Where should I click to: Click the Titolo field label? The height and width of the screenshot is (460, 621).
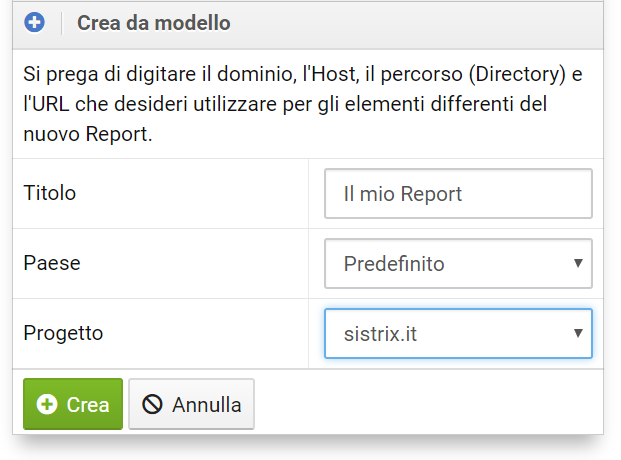pyautogui.click(x=49, y=193)
